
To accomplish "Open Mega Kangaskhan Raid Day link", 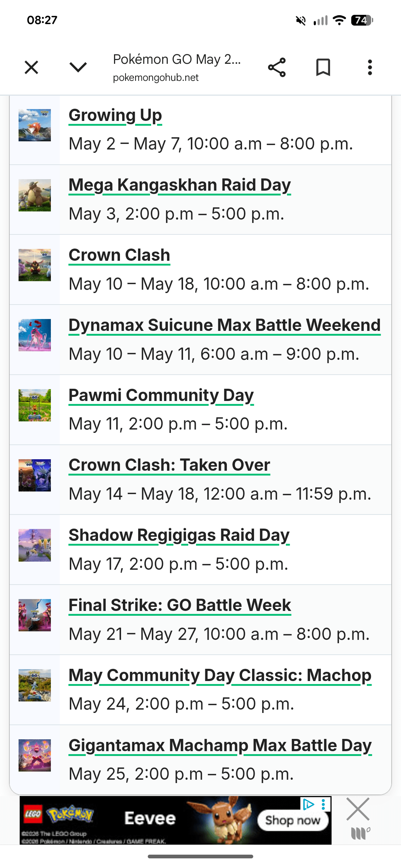I will click(x=180, y=185).
